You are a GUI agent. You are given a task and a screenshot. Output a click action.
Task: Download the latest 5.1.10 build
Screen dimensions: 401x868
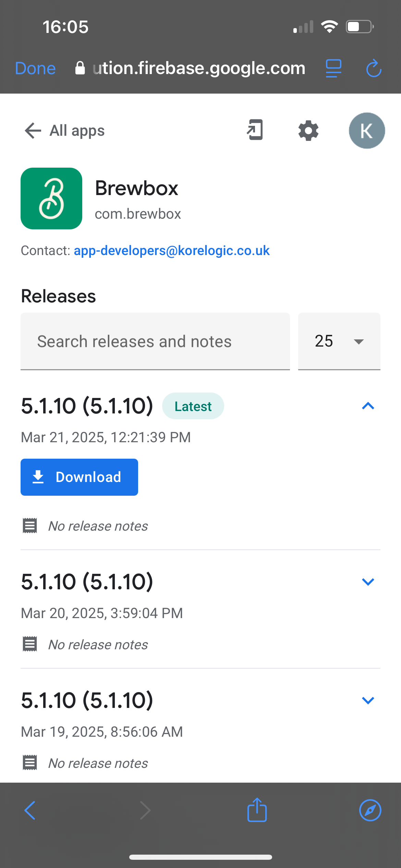point(79,477)
